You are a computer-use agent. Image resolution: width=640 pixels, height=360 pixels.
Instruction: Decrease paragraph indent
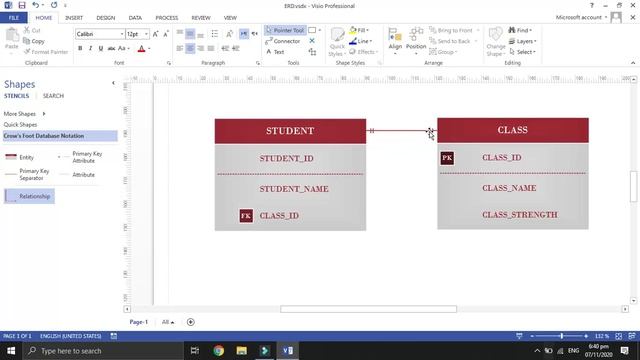225,48
